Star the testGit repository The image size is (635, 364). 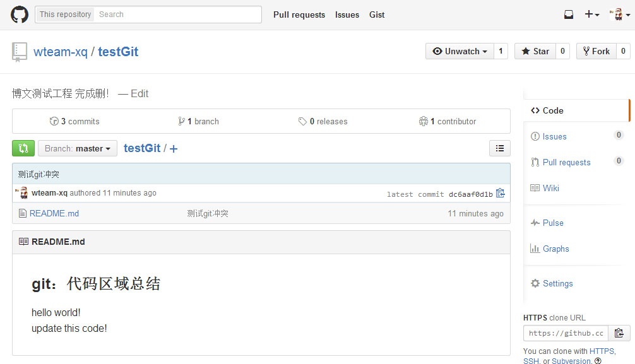pos(535,51)
